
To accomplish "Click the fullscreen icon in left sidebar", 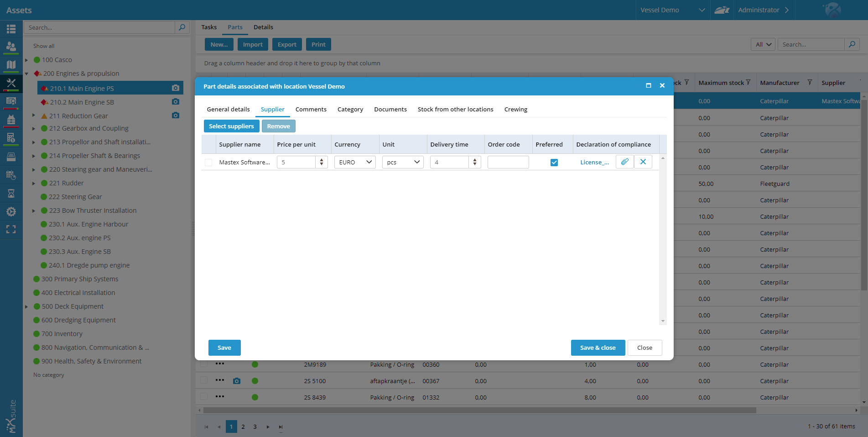I will (11, 230).
